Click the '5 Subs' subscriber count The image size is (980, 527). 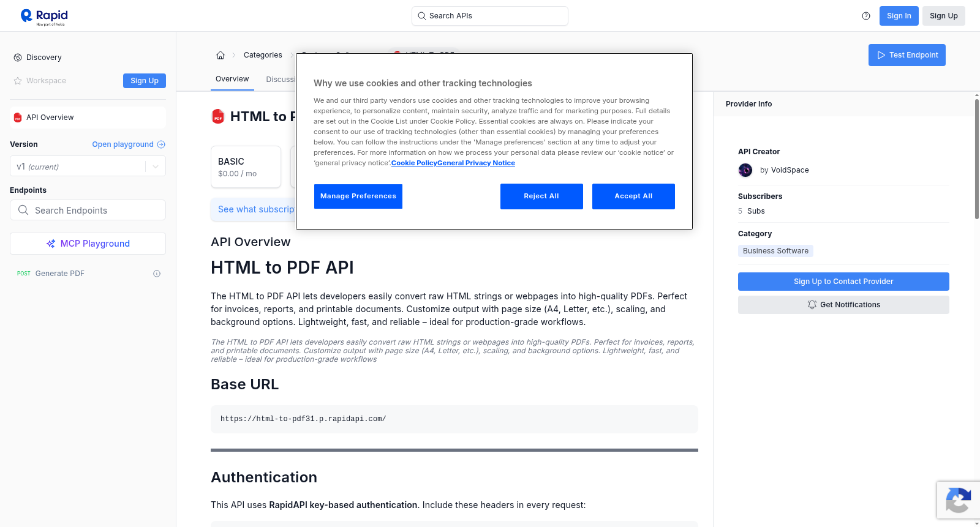pos(752,211)
